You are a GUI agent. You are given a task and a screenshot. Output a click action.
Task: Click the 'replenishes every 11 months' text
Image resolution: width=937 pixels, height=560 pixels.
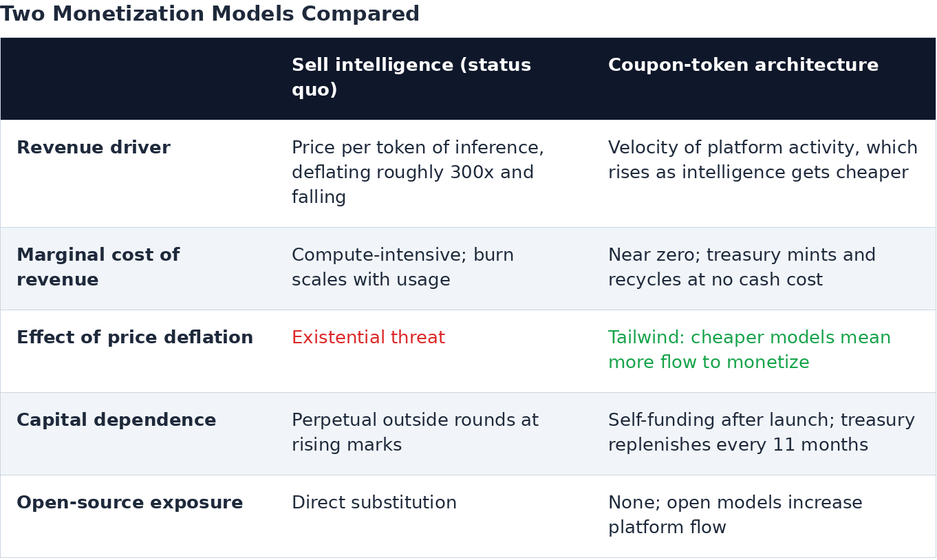click(x=738, y=445)
